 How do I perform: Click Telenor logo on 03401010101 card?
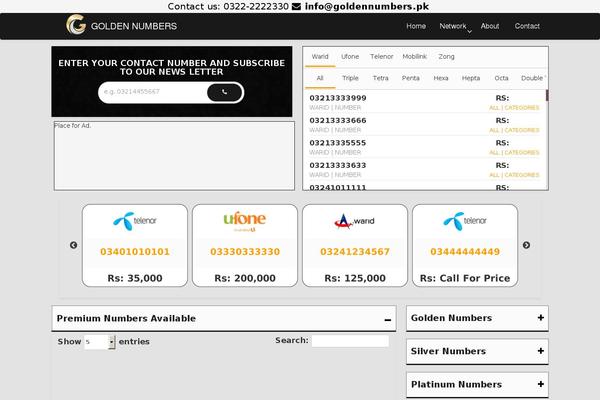pos(135,221)
